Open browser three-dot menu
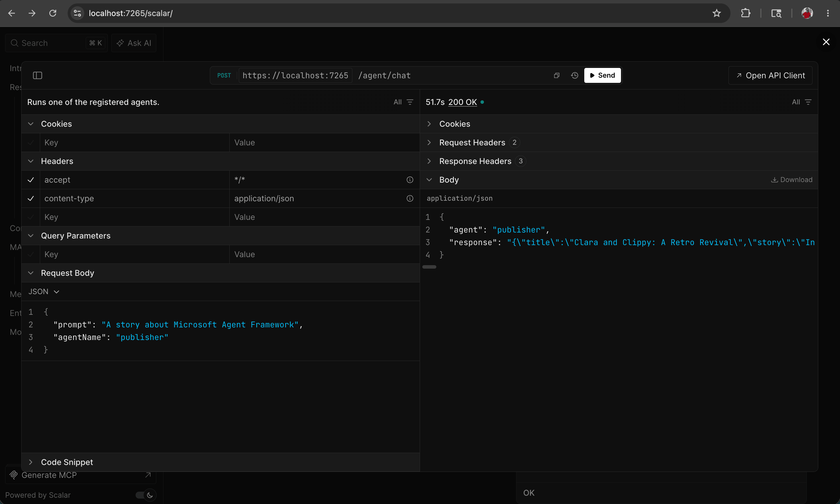840x504 pixels. (x=828, y=13)
